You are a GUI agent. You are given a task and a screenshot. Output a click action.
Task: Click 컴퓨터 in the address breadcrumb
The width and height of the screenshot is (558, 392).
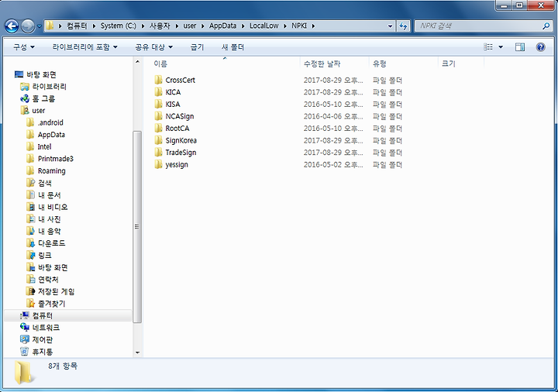77,26
